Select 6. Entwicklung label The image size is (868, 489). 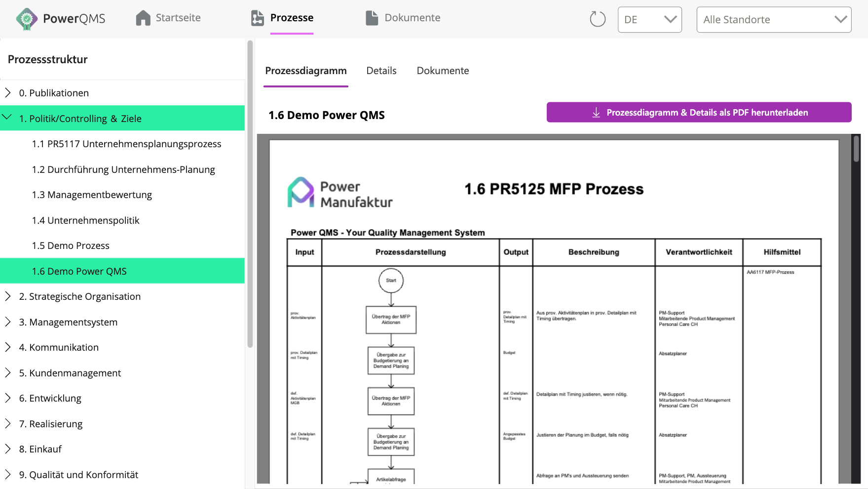click(x=50, y=398)
